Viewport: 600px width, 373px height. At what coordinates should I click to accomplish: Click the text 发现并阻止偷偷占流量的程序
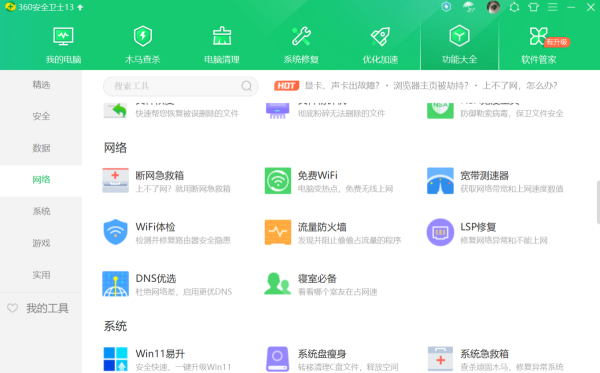[349, 240]
